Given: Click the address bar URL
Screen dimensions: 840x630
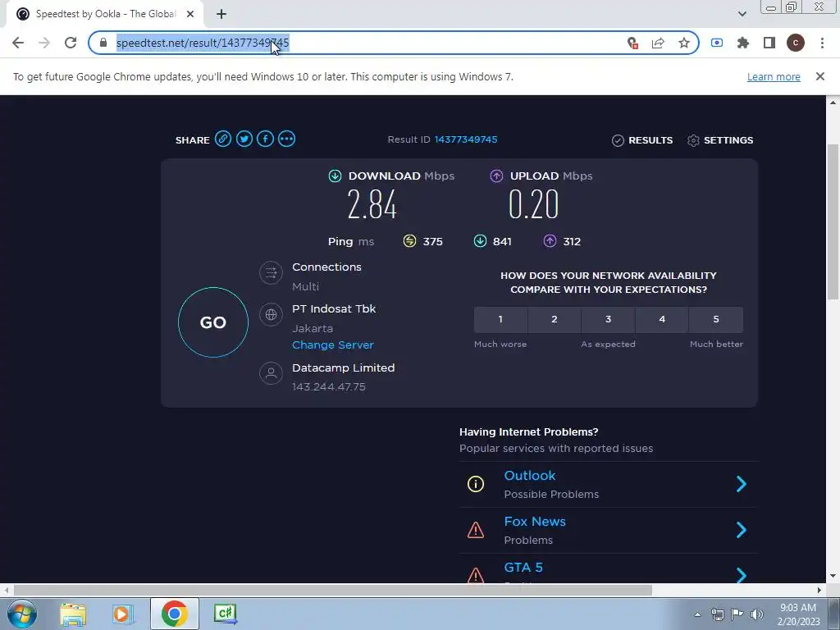Looking at the screenshot, I should point(203,43).
